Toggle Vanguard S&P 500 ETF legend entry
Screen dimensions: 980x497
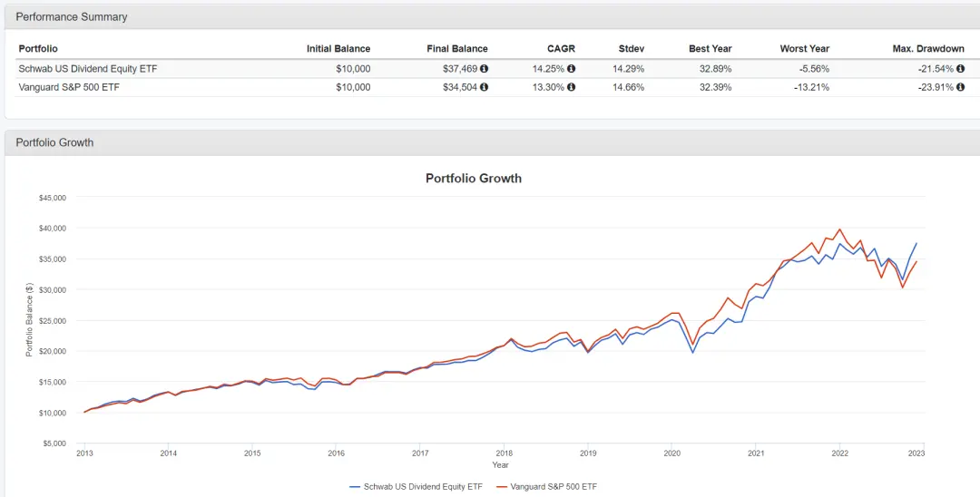point(545,487)
